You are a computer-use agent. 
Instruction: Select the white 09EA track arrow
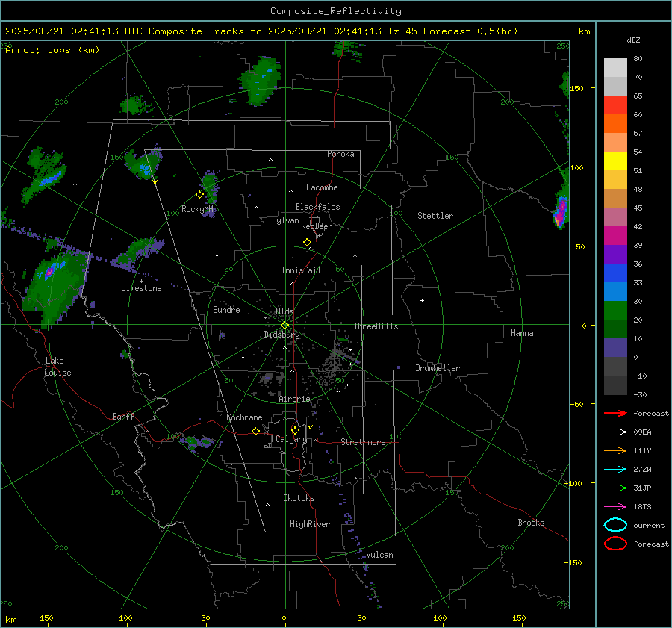tap(615, 432)
